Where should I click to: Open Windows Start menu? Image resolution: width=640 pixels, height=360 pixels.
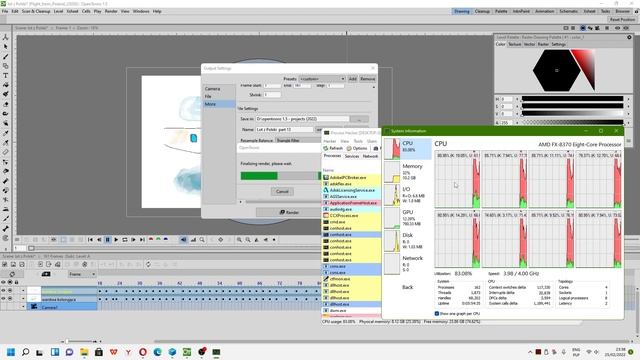[x=11, y=352]
